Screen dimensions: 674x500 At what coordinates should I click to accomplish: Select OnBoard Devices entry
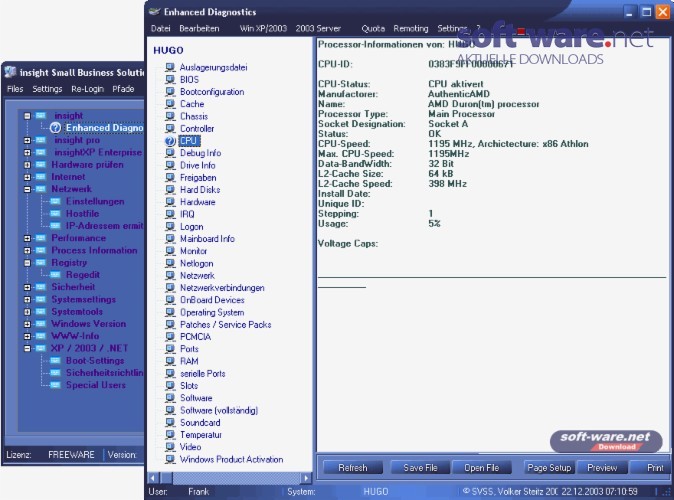point(212,300)
